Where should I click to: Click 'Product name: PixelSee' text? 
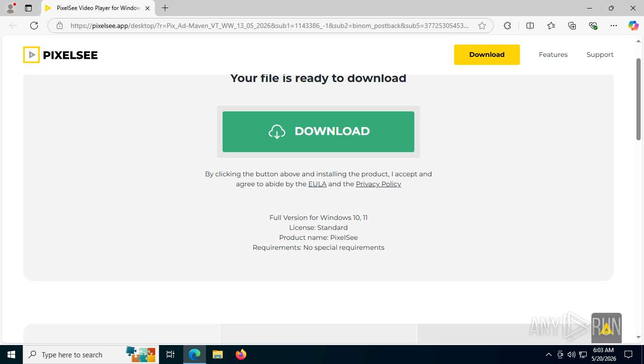318,237
